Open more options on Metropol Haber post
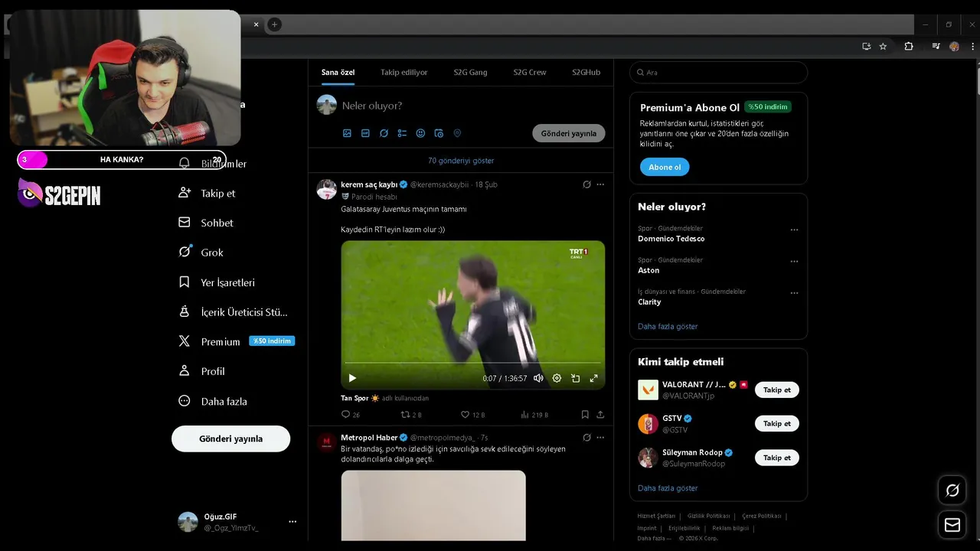 (600, 438)
